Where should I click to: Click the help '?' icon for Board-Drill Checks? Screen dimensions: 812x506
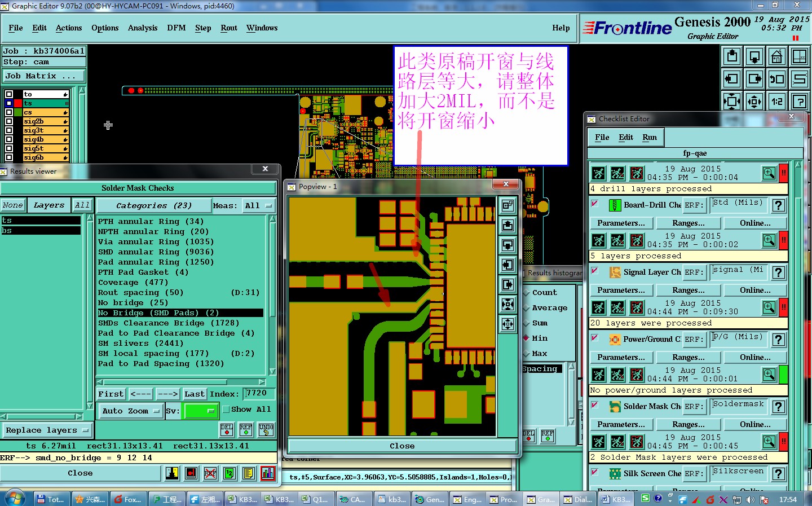[779, 205]
